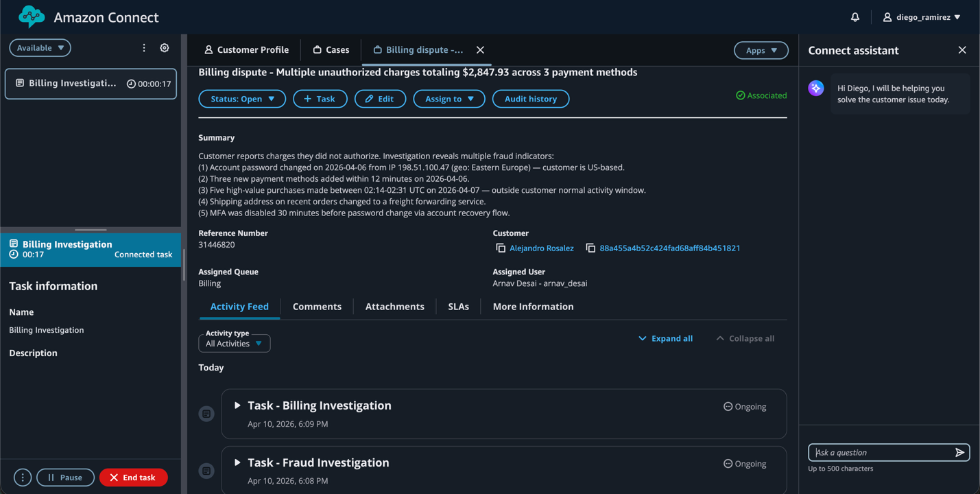Click the task icon beside Billing Investigation entry
This screenshot has height=494, width=980.
pyautogui.click(x=206, y=414)
